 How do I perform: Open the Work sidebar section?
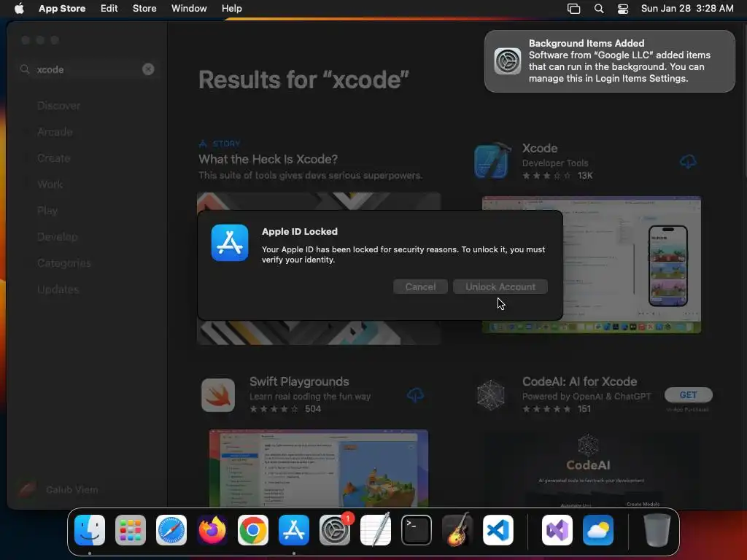point(50,184)
